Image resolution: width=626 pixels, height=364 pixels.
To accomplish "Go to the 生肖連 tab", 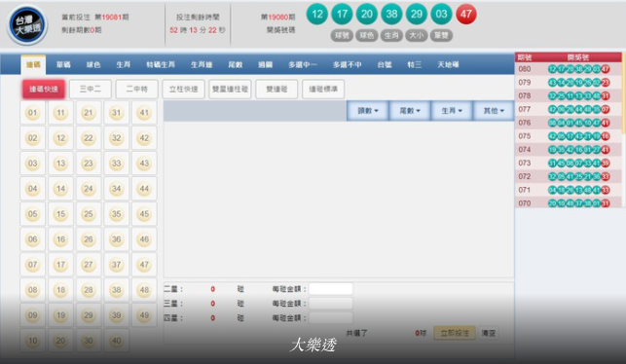I will (202, 64).
